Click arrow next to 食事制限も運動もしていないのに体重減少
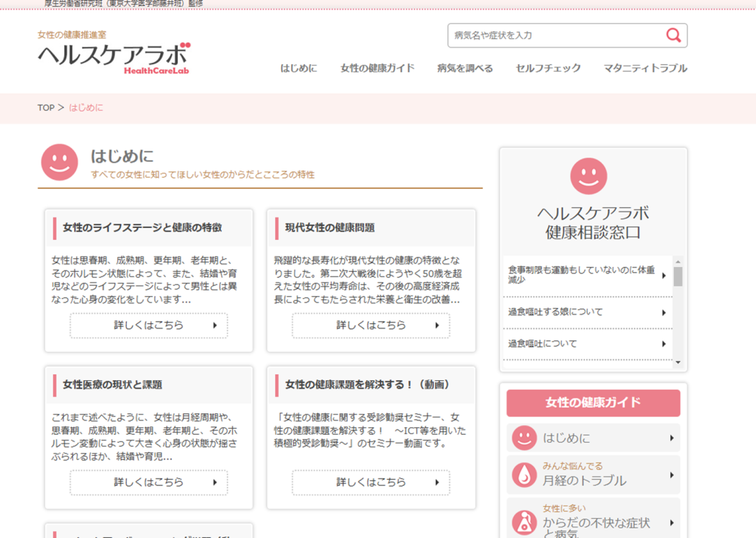This screenshot has width=756, height=538. (664, 275)
